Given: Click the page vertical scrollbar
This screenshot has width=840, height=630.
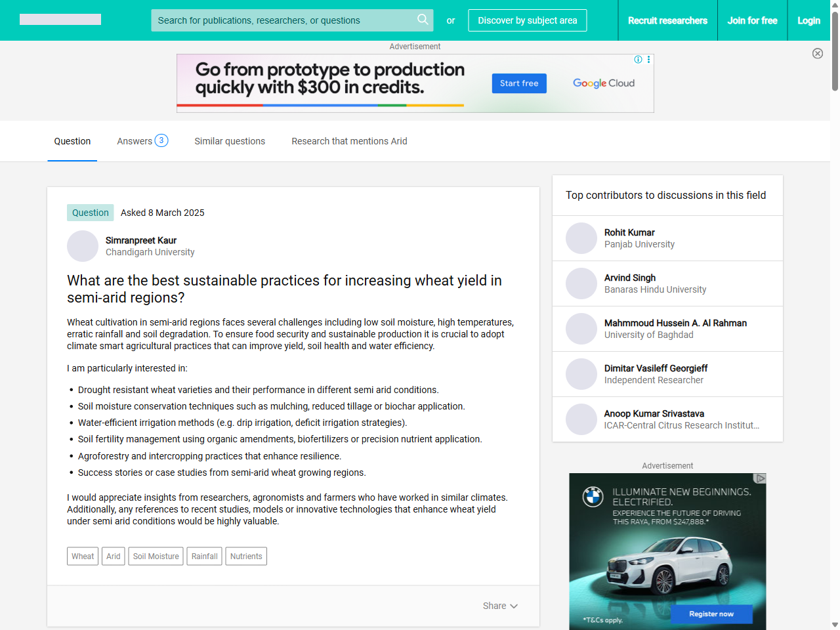Looking at the screenshot, I should pos(835,315).
